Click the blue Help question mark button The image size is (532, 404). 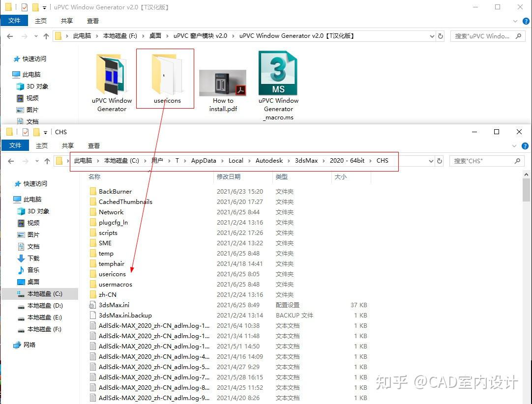click(525, 145)
